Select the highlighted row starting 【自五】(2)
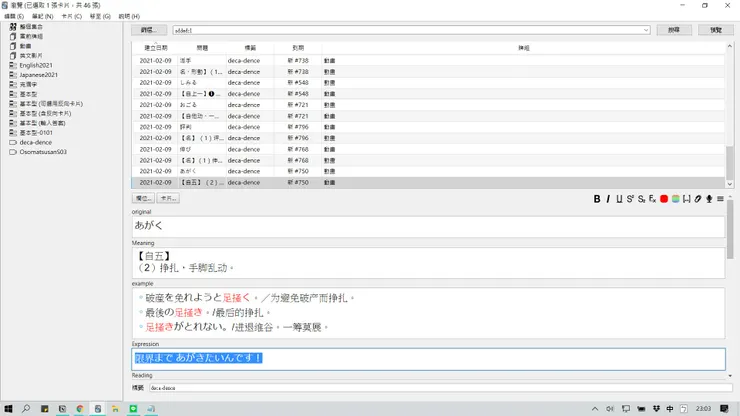This screenshot has height=416, width=740. pyautogui.click(x=428, y=182)
